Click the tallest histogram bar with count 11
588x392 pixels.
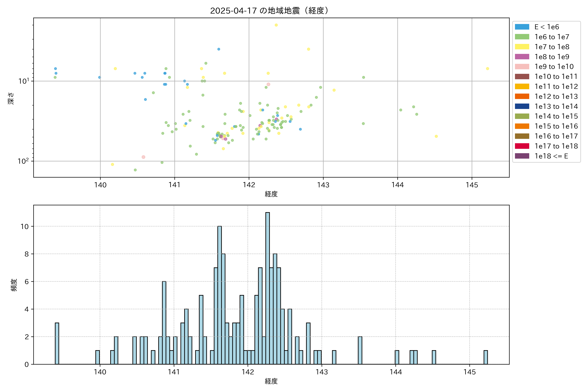(268, 287)
